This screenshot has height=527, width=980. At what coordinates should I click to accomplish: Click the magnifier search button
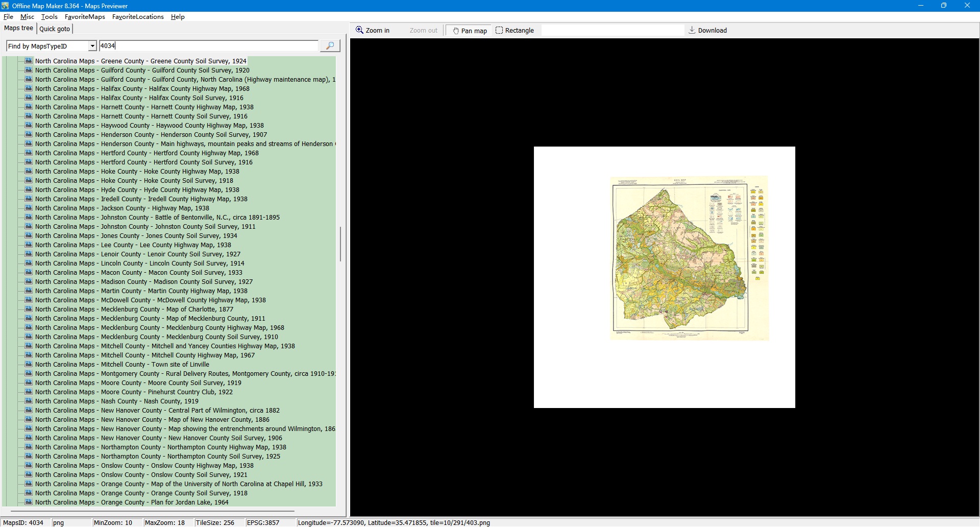pos(330,46)
